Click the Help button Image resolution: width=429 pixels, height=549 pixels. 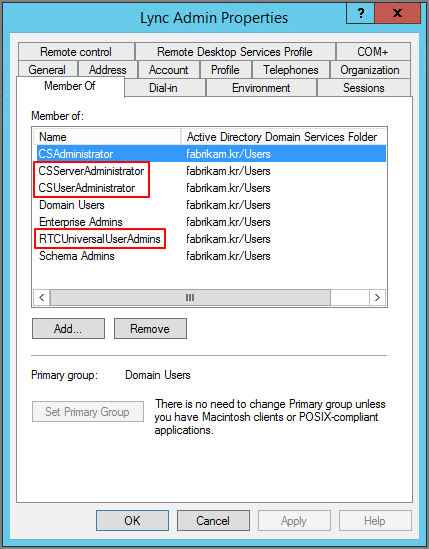375,520
